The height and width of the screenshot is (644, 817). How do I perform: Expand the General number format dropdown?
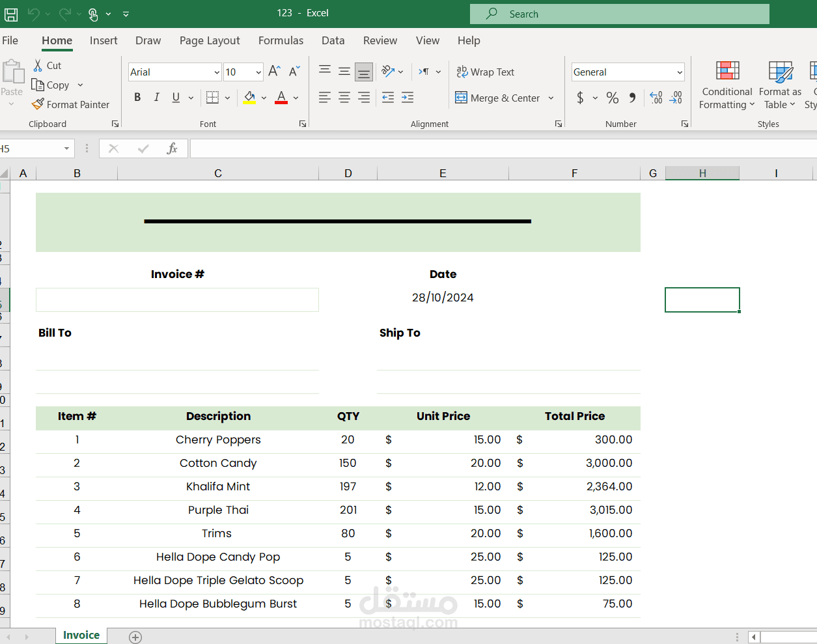click(x=680, y=72)
